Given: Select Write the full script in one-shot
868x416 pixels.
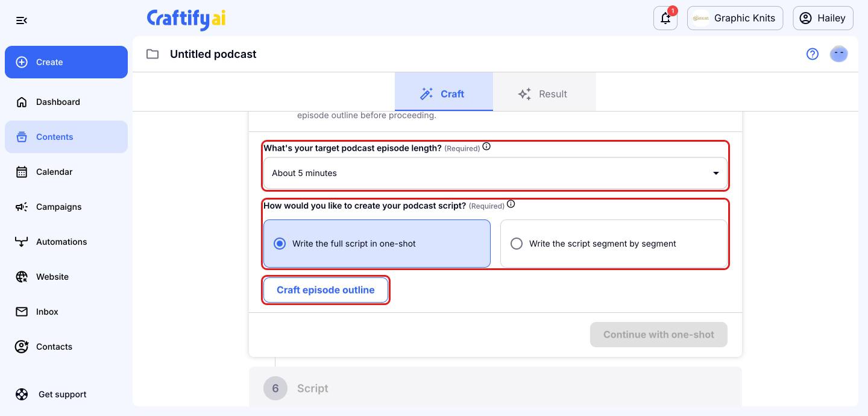Looking at the screenshot, I should (x=377, y=244).
